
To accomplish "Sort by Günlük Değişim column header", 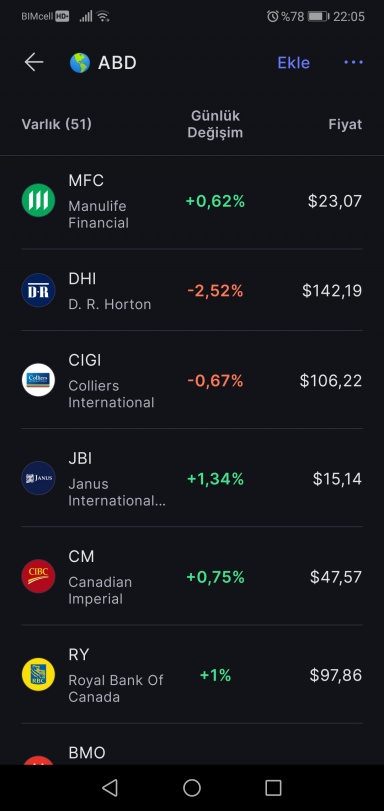I will pos(215,124).
